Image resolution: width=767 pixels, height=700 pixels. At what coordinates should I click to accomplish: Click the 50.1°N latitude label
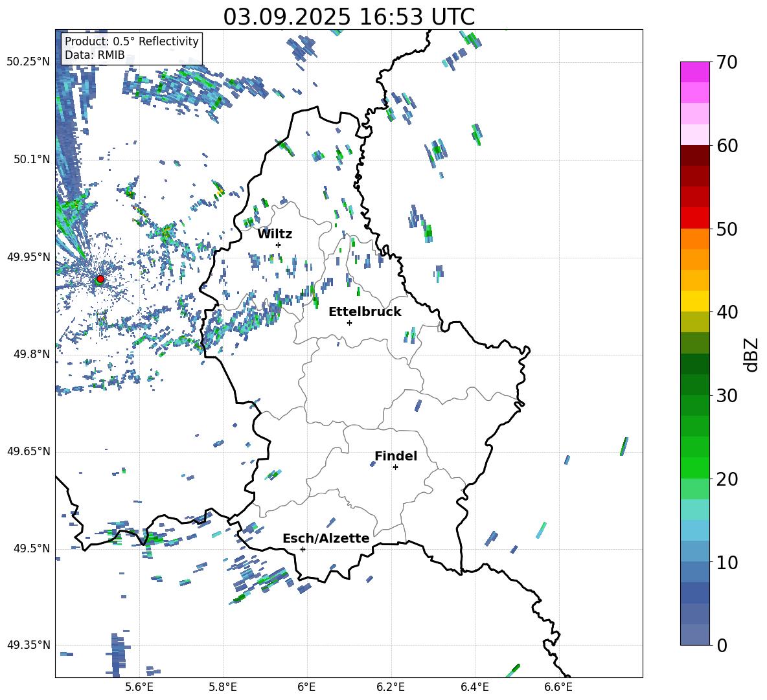[x=31, y=159]
